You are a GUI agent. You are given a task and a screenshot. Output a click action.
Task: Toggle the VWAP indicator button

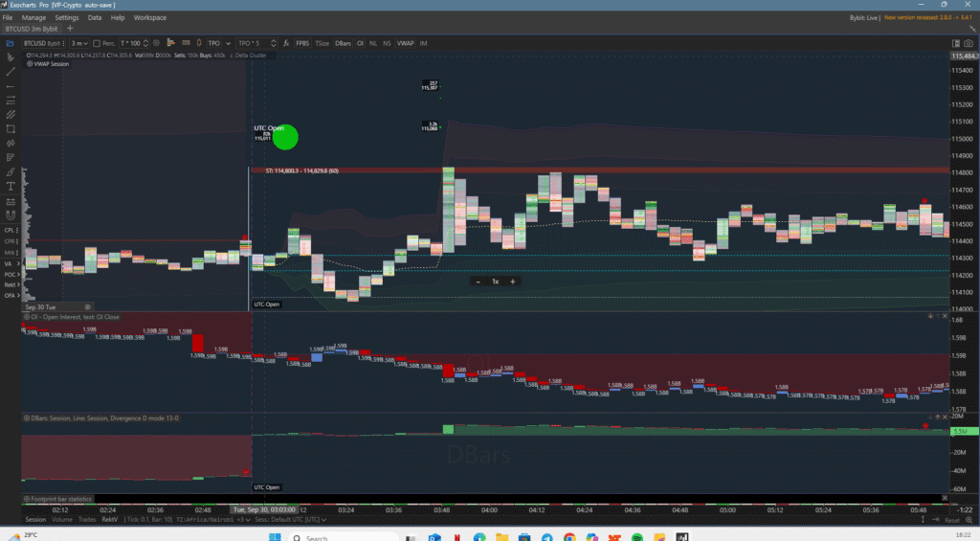coord(406,43)
